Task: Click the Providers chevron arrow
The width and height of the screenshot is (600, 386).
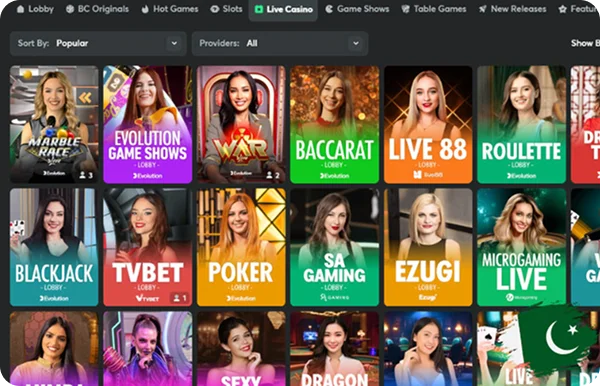Action: 356,43
